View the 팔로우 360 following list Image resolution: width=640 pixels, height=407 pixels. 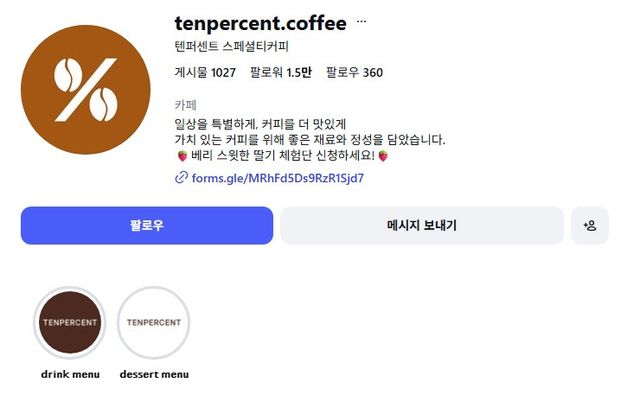coord(354,72)
